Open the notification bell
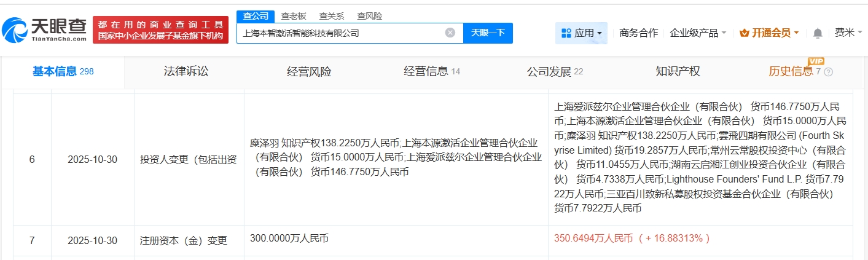 [x=818, y=33]
